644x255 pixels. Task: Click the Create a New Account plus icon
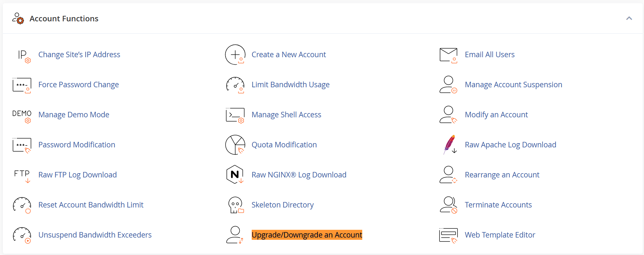pos(235,55)
